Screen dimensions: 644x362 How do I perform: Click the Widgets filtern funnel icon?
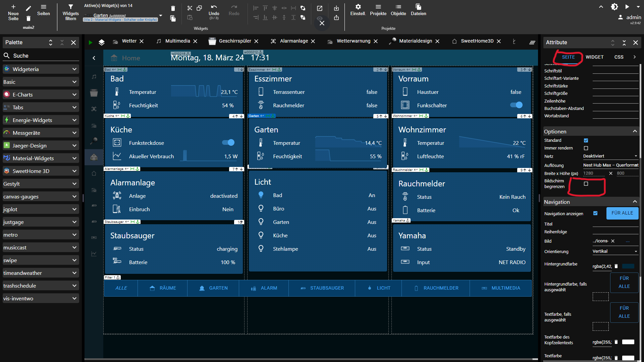[70, 7]
